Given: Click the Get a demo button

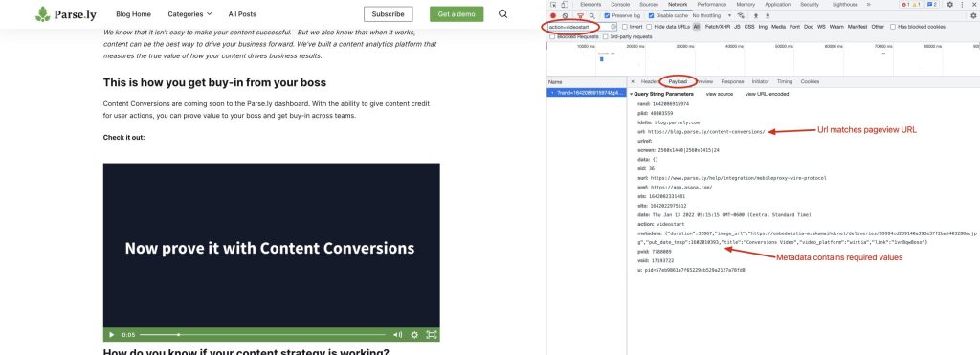Looking at the screenshot, I should pyautogui.click(x=457, y=13).
